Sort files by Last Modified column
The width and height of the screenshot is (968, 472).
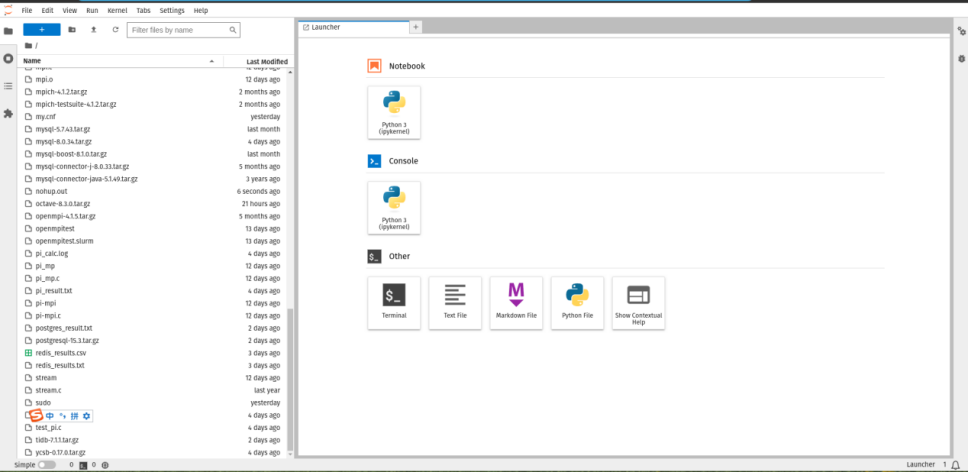tap(267, 62)
